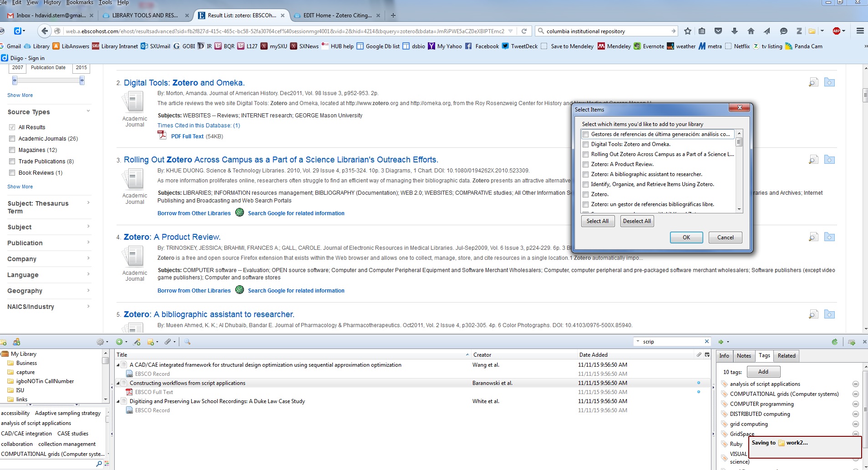The image size is (868, 470).
Task: Open the Adblock Plus icon
Action: [836, 31]
